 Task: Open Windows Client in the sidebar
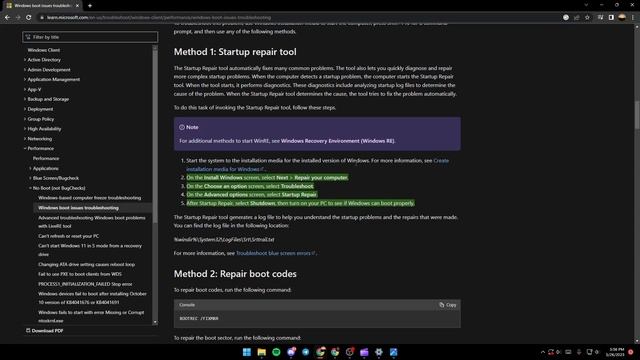(44, 50)
